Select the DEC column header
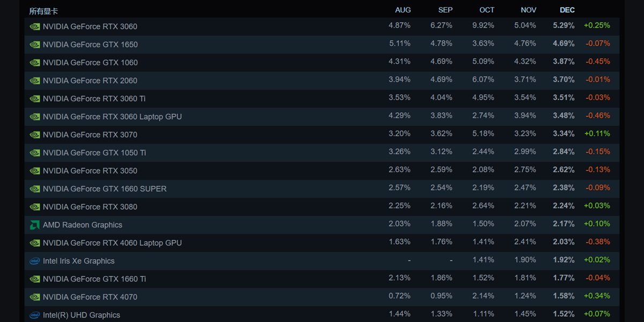 567,10
